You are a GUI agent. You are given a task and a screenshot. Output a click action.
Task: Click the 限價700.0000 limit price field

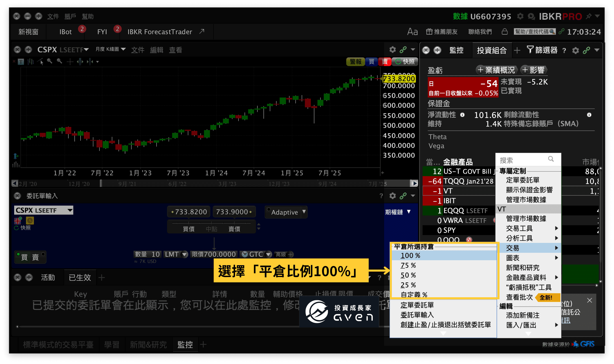click(214, 254)
